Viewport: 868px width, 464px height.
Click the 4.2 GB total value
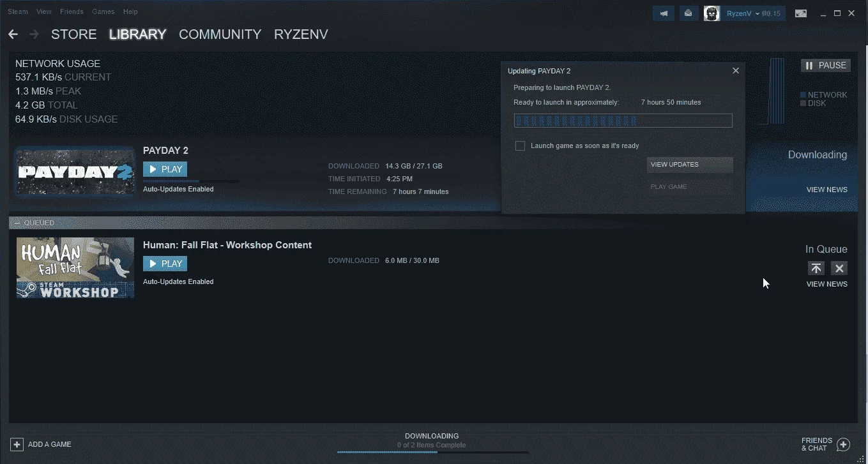[30, 105]
